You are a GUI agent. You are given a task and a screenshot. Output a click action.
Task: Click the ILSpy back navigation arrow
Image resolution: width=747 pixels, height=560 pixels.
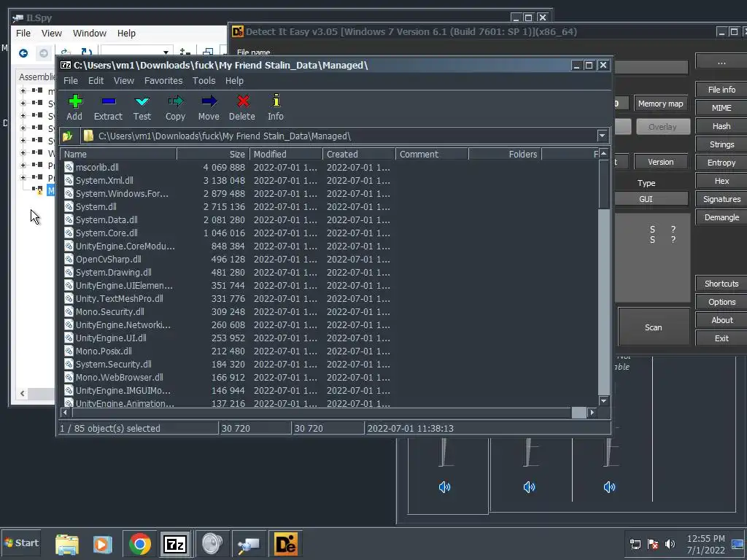(23, 53)
